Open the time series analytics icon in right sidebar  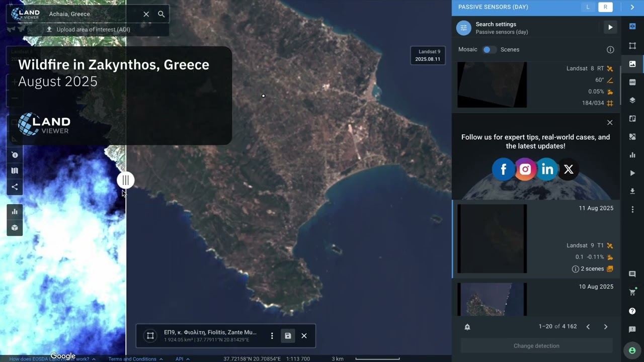point(632,155)
